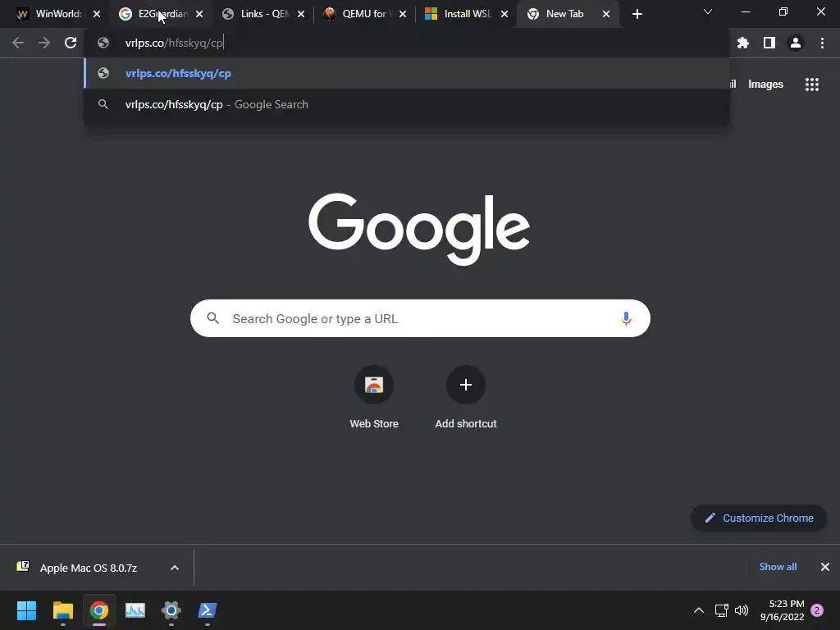Close the WinWorld tab
This screenshot has height=630, width=840.
pyautogui.click(x=97, y=14)
